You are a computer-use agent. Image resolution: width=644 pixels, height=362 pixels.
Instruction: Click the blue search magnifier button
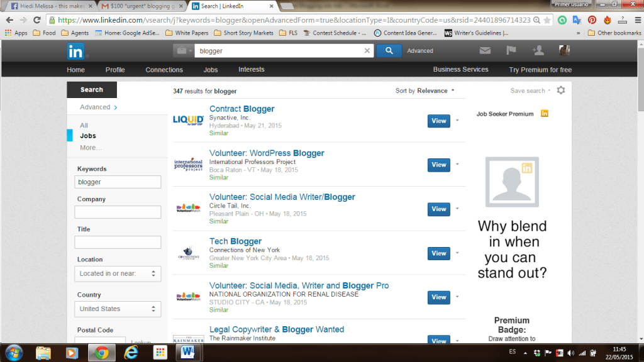click(x=389, y=50)
